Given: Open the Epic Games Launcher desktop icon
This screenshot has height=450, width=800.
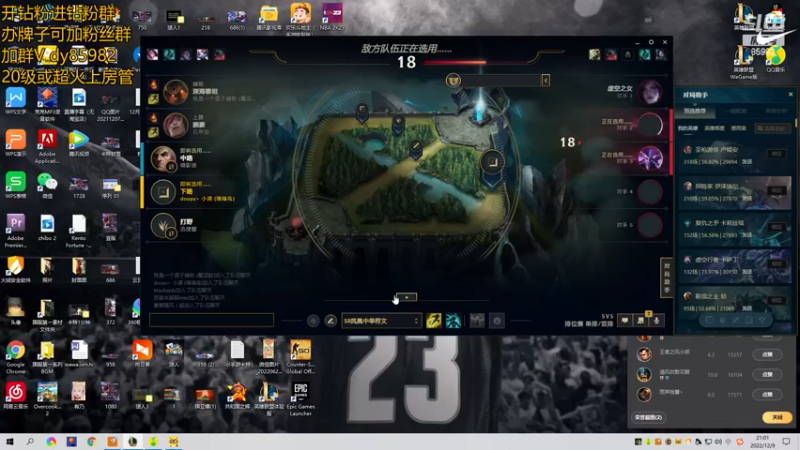Looking at the screenshot, I should 301,399.
